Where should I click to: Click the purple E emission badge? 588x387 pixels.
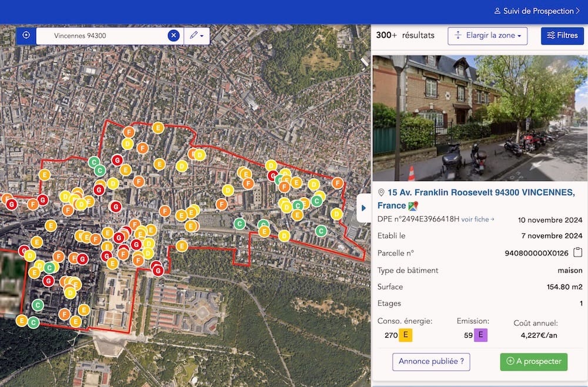pos(481,335)
